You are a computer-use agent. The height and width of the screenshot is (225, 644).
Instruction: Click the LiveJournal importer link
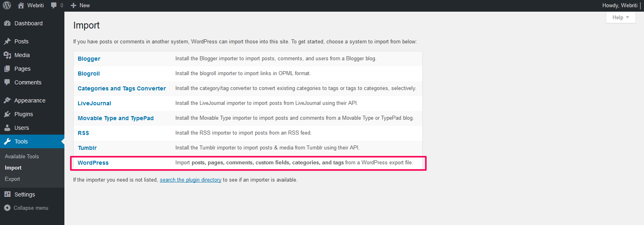94,103
